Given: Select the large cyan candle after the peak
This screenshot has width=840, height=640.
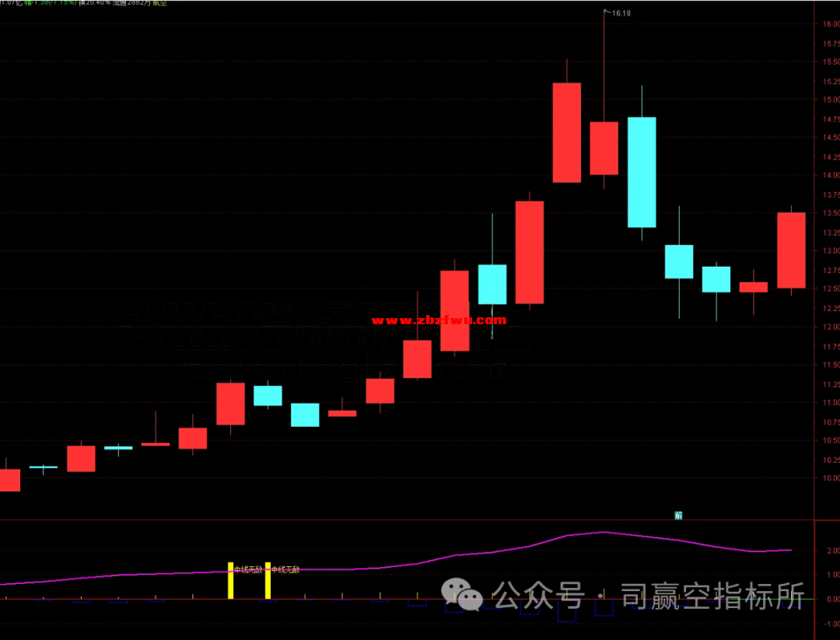Looking at the screenshot, I should point(642,172).
